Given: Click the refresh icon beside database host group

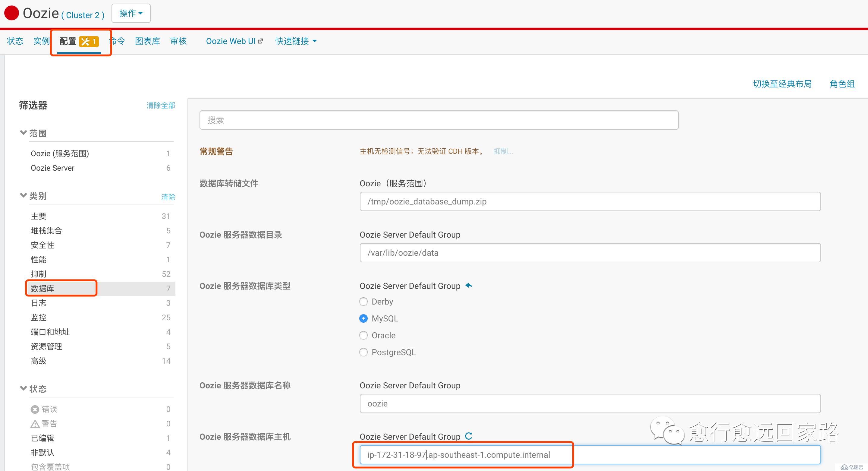Looking at the screenshot, I should coord(468,436).
